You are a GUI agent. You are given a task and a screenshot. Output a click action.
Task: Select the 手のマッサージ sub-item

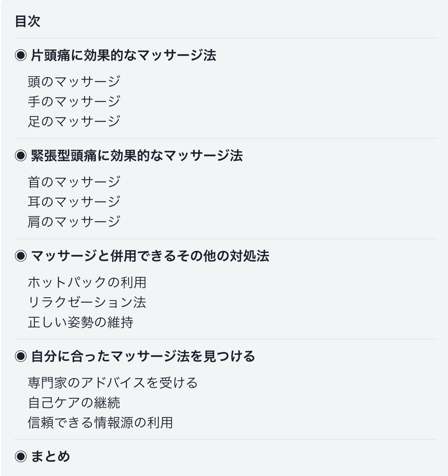pyautogui.click(x=74, y=101)
